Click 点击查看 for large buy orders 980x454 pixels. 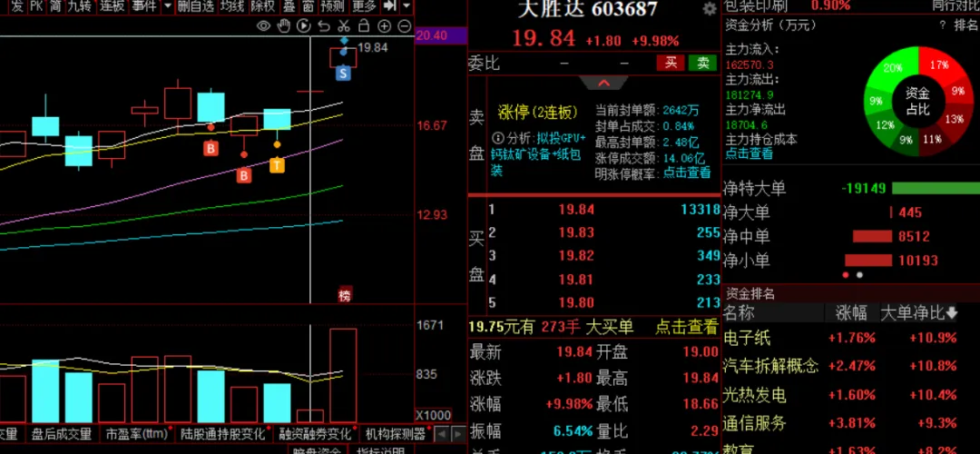coord(686,327)
